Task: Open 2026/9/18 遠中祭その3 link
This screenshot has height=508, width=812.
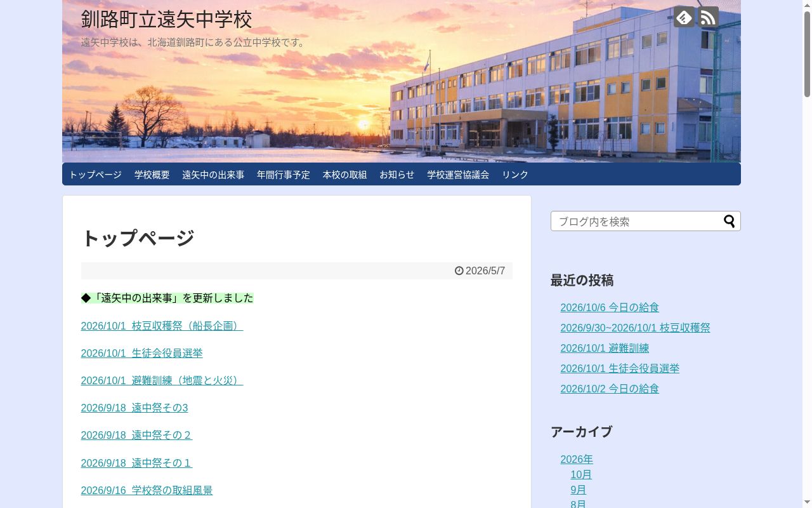Action: point(134,408)
